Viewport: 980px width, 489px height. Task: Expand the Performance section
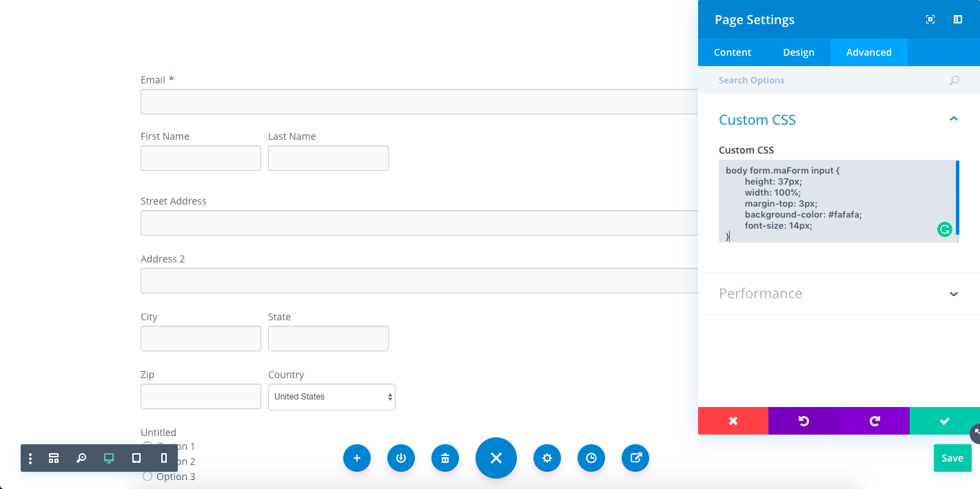(954, 294)
